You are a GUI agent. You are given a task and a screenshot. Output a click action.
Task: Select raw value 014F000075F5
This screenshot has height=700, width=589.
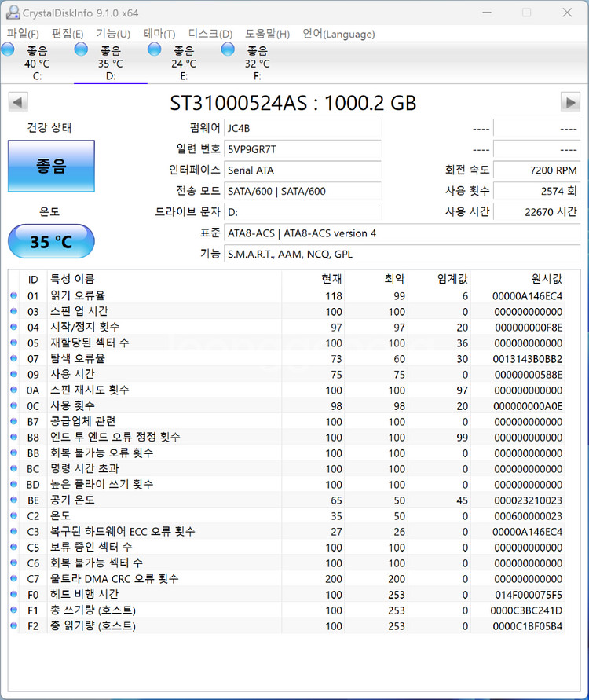click(x=529, y=595)
